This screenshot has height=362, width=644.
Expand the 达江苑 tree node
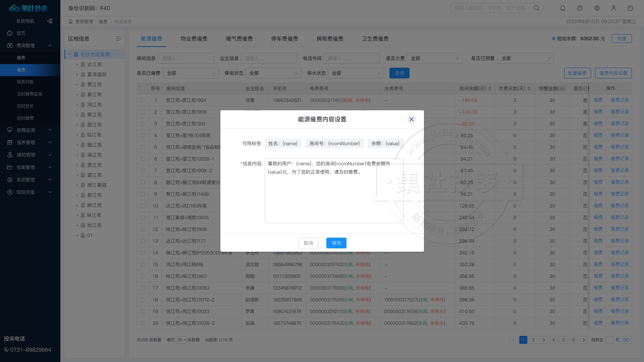pyautogui.click(x=77, y=64)
